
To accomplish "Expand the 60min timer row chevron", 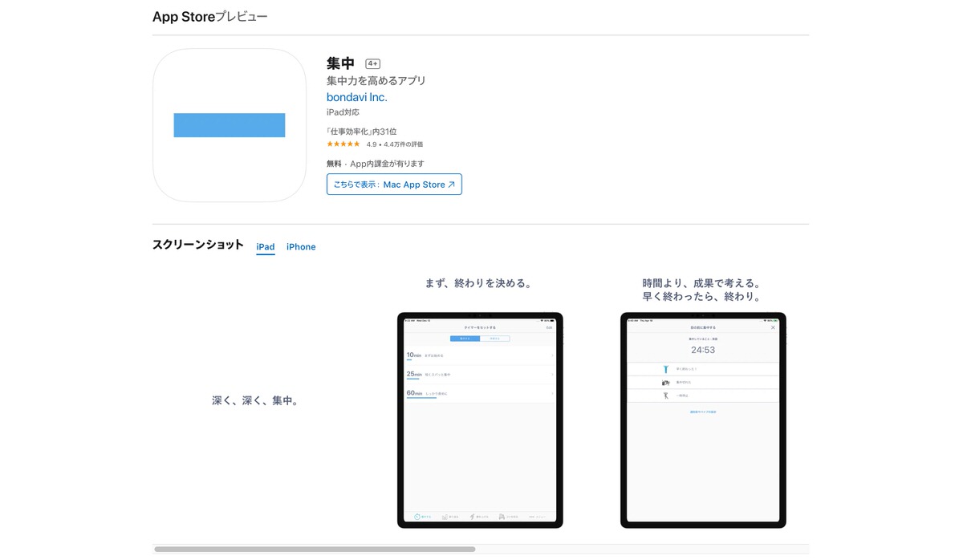I will (x=552, y=393).
